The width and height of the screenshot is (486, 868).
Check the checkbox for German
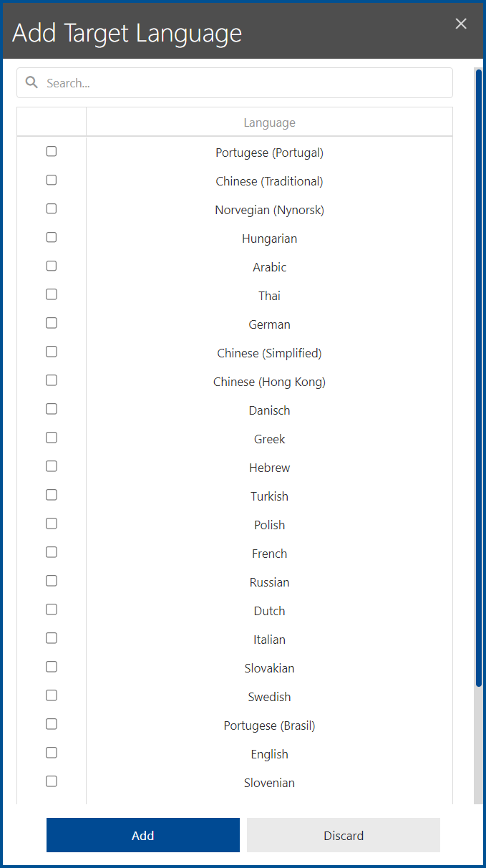coord(51,322)
